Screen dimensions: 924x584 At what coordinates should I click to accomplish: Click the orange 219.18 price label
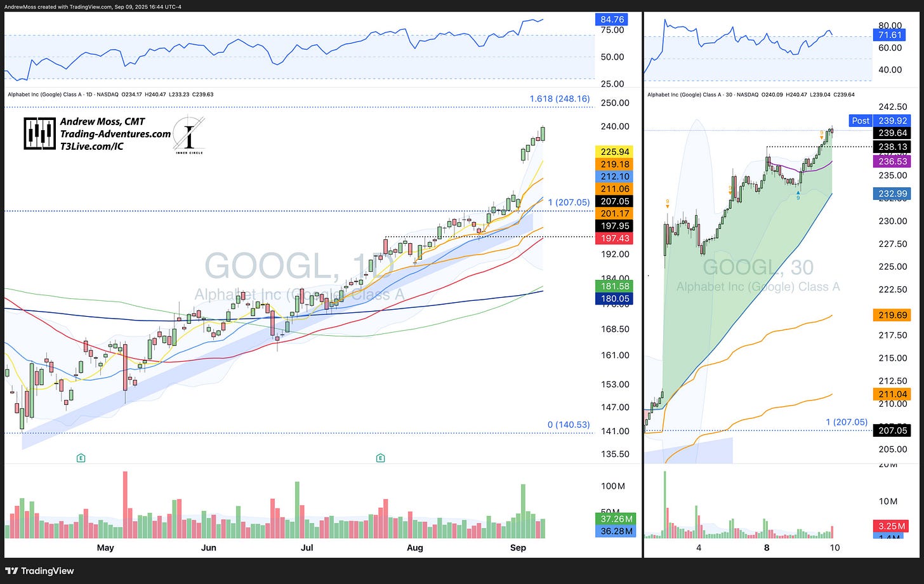(614, 164)
